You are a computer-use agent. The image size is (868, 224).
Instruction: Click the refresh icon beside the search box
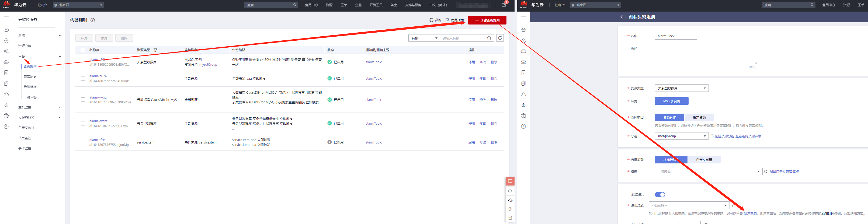click(500, 38)
